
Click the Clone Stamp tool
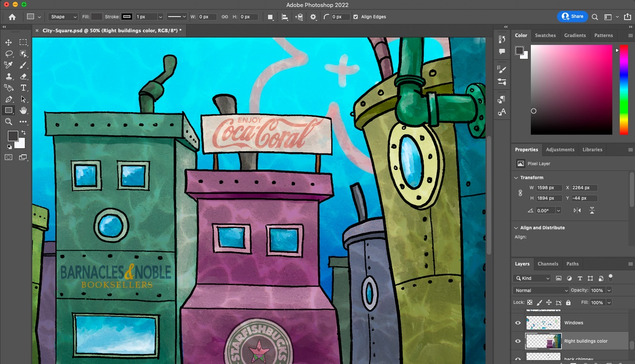pyautogui.click(x=8, y=76)
